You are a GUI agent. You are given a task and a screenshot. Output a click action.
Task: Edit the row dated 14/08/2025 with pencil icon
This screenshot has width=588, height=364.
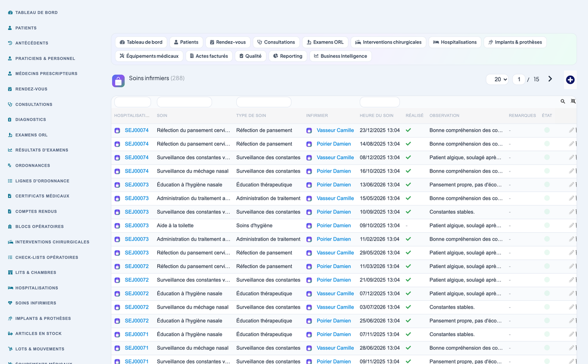click(571, 144)
